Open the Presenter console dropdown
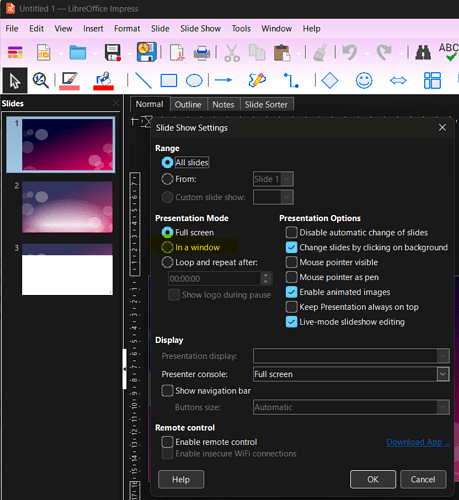 [351, 374]
